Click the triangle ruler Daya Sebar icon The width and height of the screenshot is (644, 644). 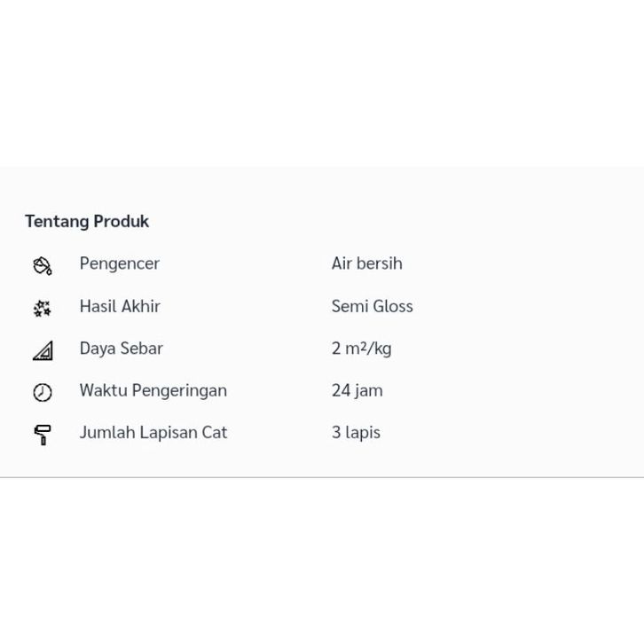(43, 350)
